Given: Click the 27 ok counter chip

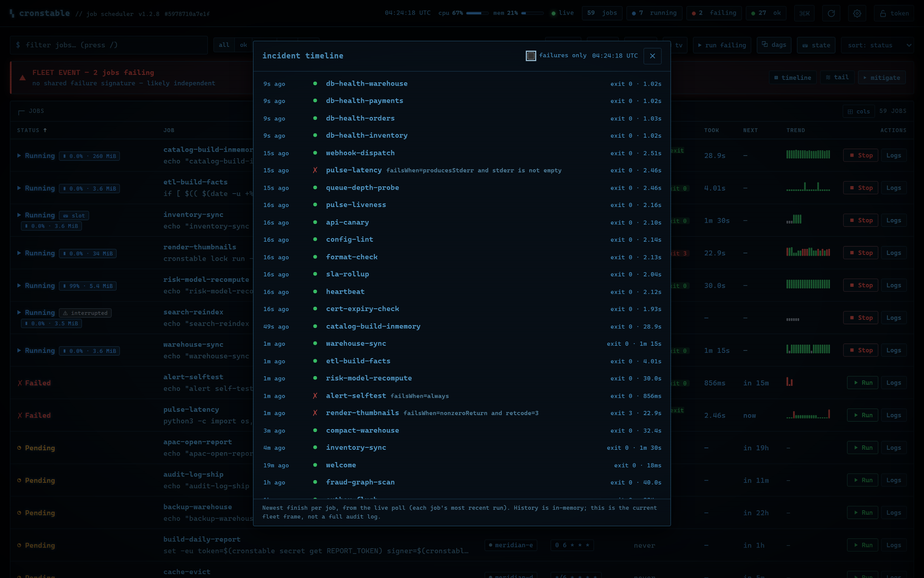Looking at the screenshot, I should tap(766, 13).
